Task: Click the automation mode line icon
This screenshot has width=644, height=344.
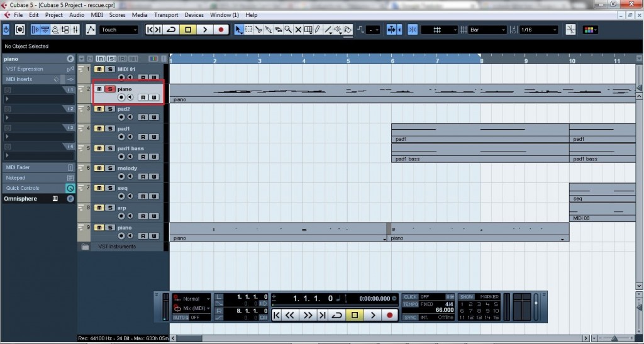Action: [x=91, y=30]
